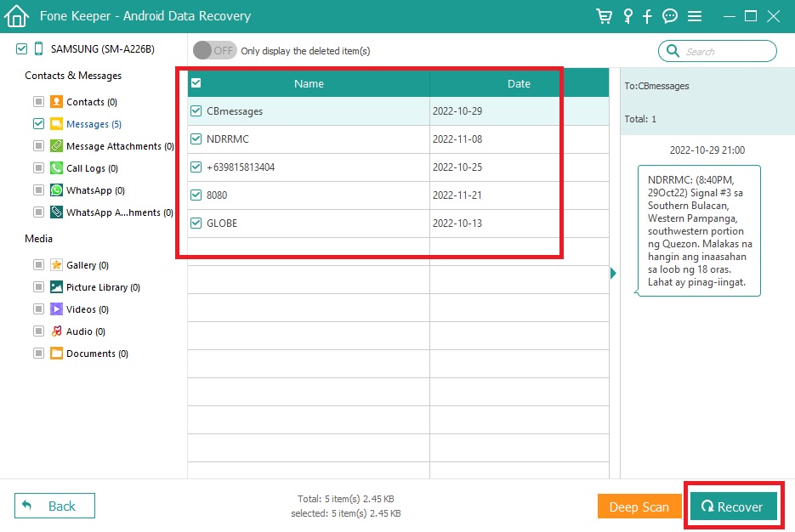795x532 pixels.
Task: Go Back to the previous screen
Action: [54, 506]
